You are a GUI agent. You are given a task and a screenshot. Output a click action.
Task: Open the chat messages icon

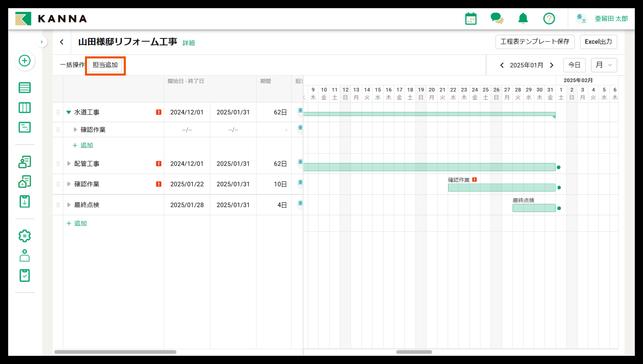point(497,19)
